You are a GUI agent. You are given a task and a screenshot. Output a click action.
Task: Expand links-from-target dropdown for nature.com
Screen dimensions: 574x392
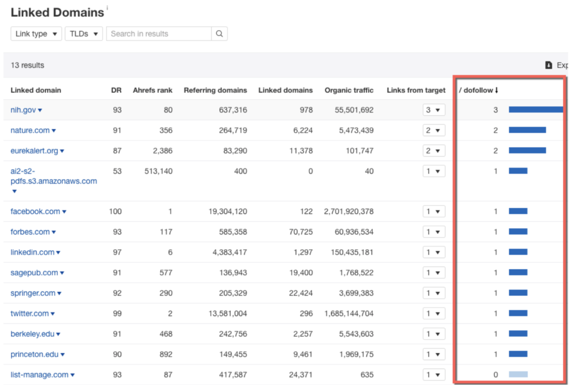pyautogui.click(x=434, y=130)
